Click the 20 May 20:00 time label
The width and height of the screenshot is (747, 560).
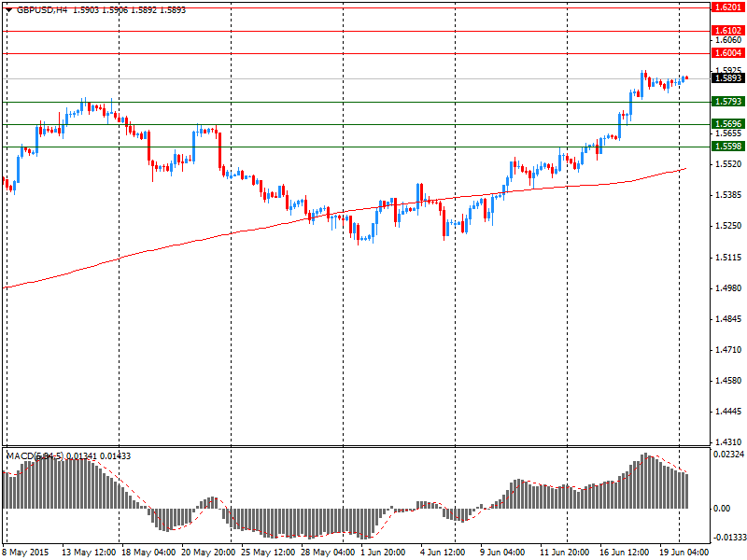click(x=208, y=553)
